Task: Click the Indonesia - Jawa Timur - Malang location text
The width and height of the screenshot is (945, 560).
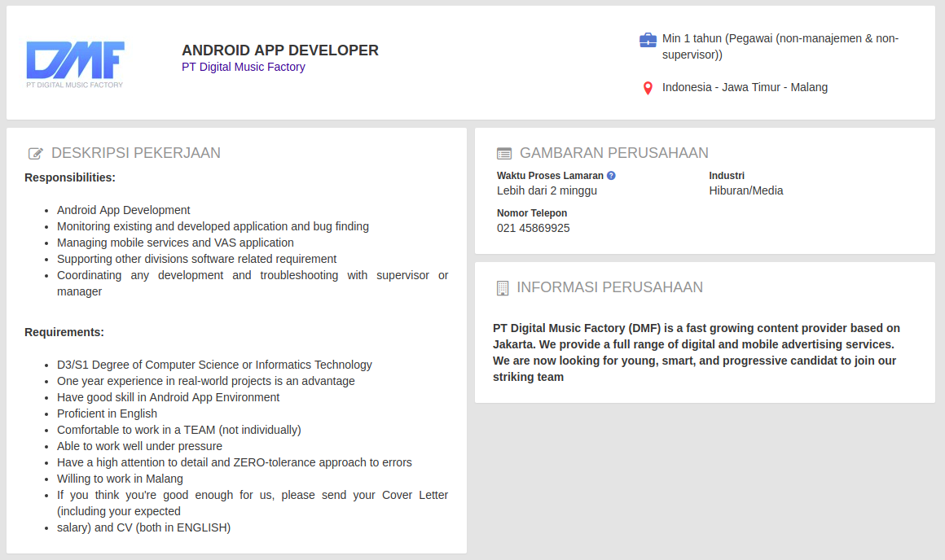Action: pyautogui.click(x=745, y=87)
